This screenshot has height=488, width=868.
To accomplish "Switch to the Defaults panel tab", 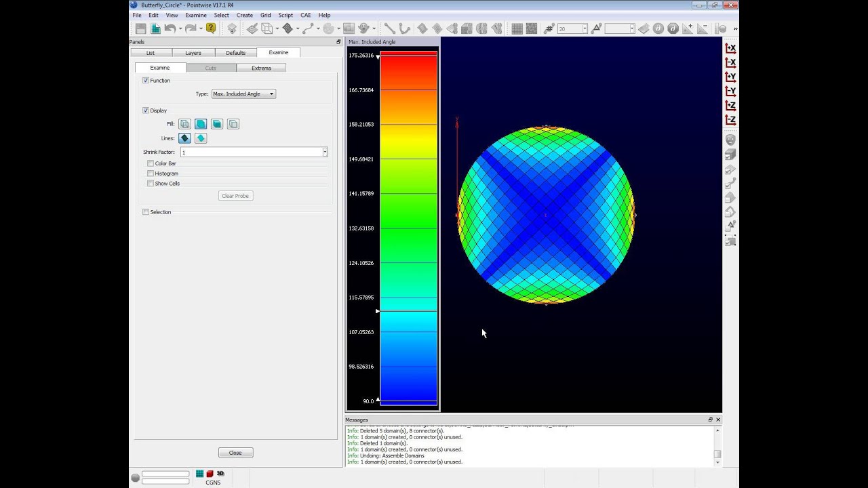I will tap(236, 53).
